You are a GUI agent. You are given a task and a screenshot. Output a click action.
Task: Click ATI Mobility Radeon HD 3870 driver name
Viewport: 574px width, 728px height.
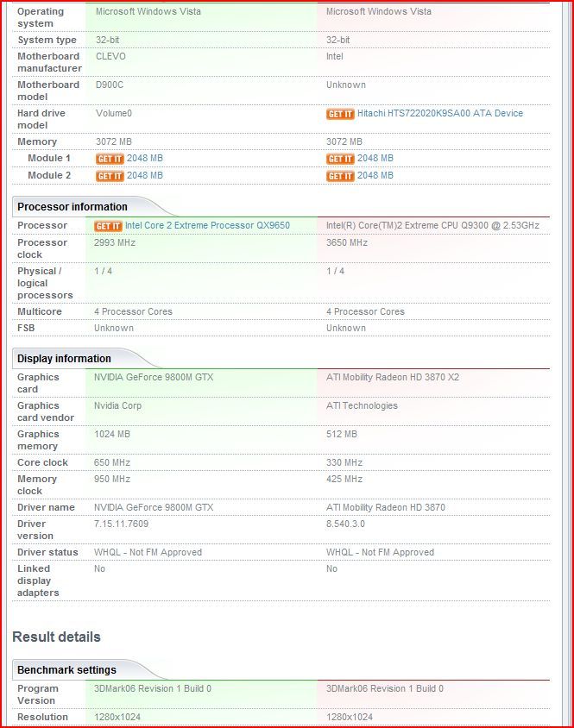(x=385, y=507)
